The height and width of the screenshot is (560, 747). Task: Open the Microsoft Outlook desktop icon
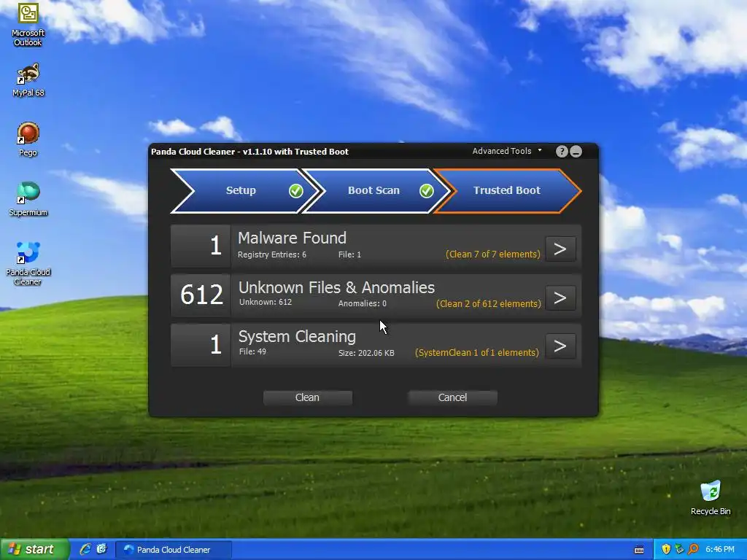pos(28,24)
